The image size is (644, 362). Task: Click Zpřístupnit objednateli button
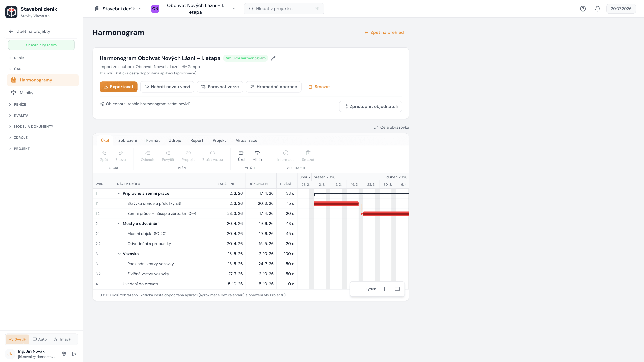pyautogui.click(x=370, y=106)
